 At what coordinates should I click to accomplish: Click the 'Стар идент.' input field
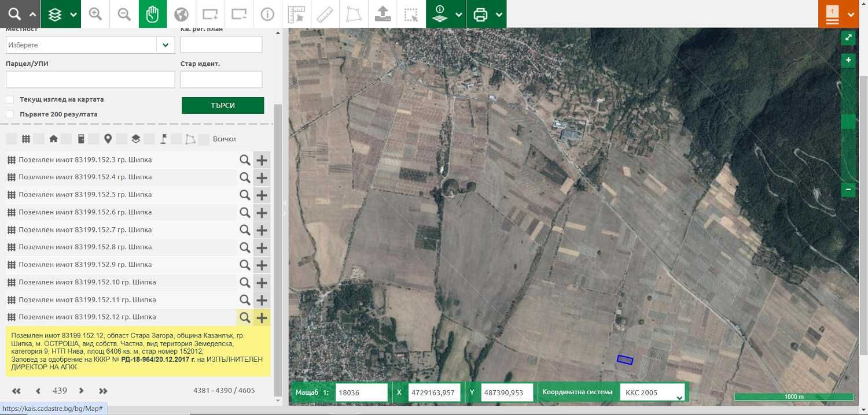click(x=221, y=79)
